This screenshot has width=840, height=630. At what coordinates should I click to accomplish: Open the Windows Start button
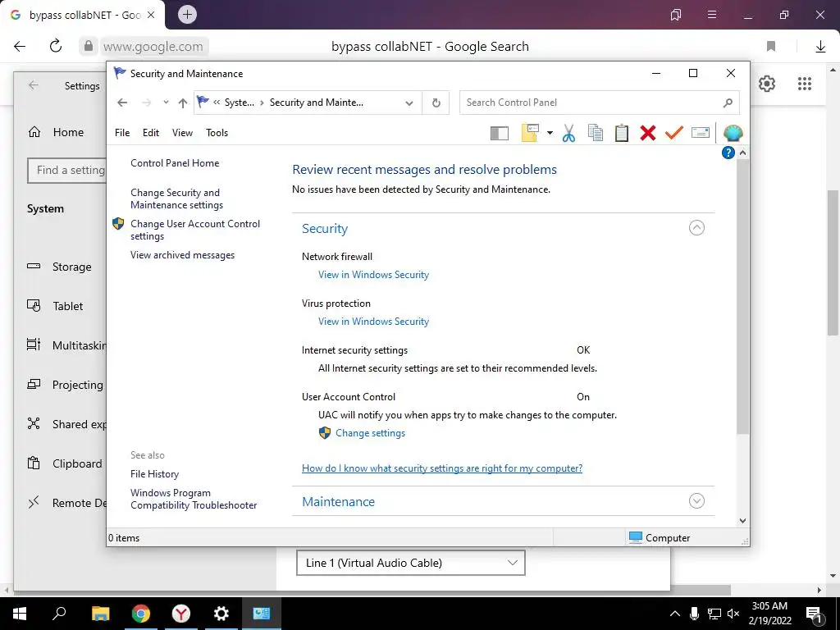pos(20,614)
